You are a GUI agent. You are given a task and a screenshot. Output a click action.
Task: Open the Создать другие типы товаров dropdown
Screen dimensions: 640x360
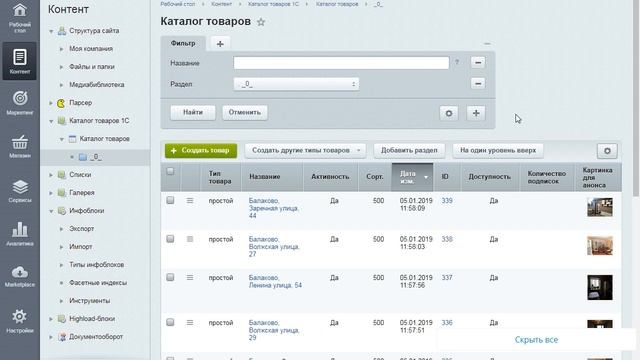pyautogui.click(x=305, y=151)
